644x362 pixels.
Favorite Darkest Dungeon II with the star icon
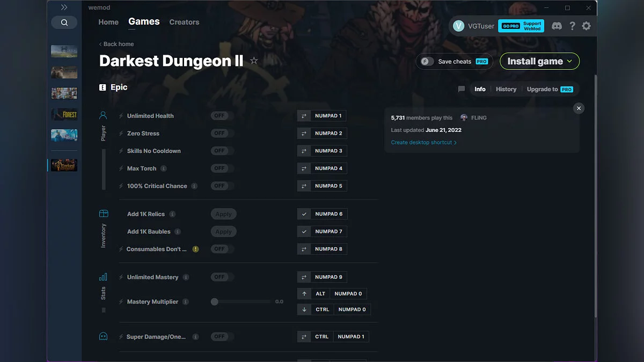point(253,61)
